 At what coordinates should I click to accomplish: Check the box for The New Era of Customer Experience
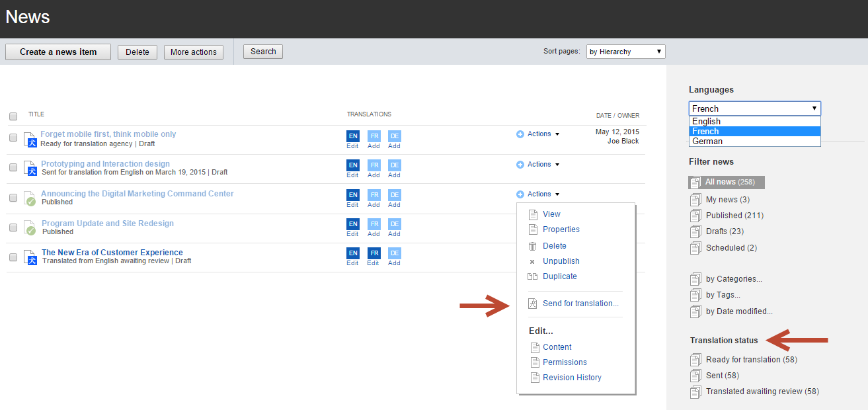coord(13,257)
